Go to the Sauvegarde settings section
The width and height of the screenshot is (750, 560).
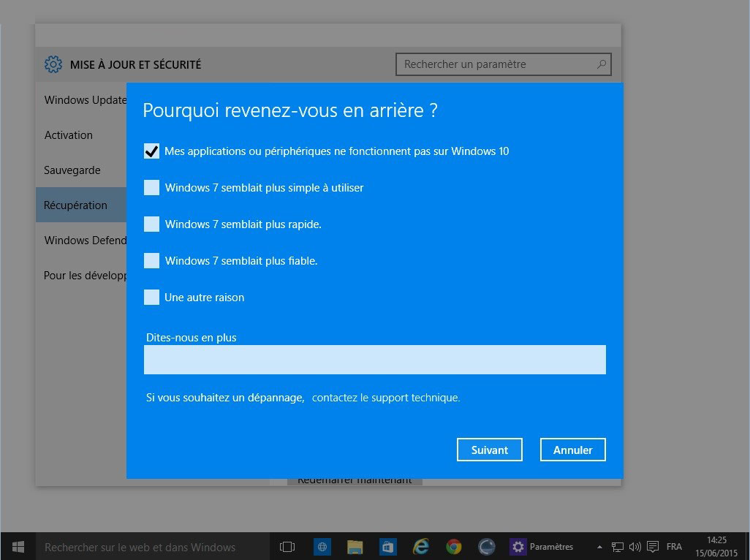[72, 170]
